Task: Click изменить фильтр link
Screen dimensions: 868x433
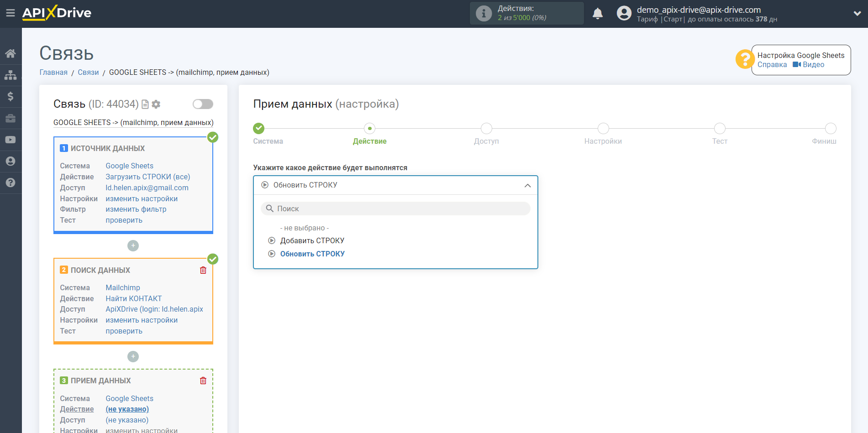Action: pyautogui.click(x=136, y=209)
